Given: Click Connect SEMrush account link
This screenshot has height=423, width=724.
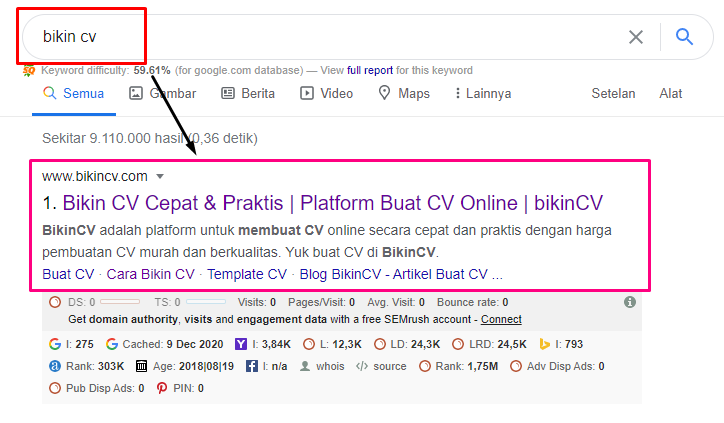Looking at the screenshot, I should pyautogui.click(x=501, y=320).
